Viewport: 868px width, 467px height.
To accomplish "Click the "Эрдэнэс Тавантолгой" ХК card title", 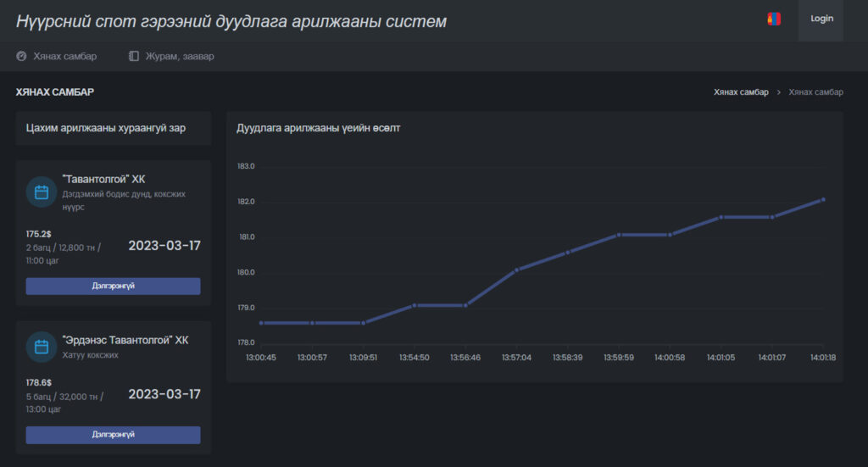I will click(125, 340).
